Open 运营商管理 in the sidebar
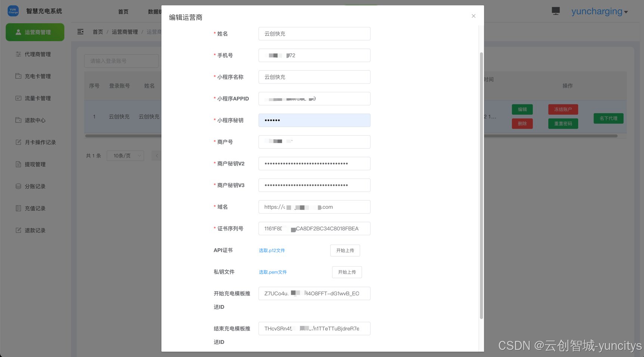The image size is (644, 357). click(x=35, y=32)
